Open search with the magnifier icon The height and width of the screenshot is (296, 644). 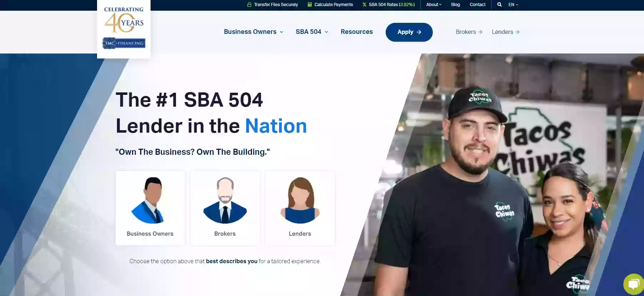click(x=500, y=5)
